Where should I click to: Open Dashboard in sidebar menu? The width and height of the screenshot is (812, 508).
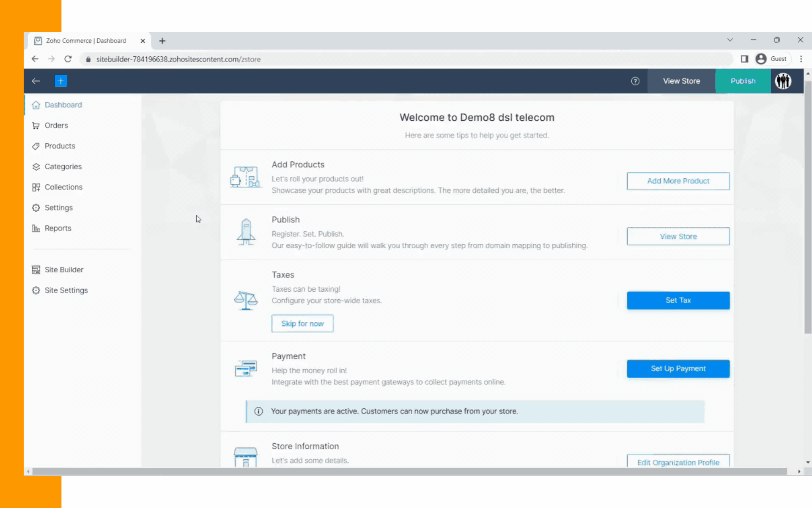[63, 105]
